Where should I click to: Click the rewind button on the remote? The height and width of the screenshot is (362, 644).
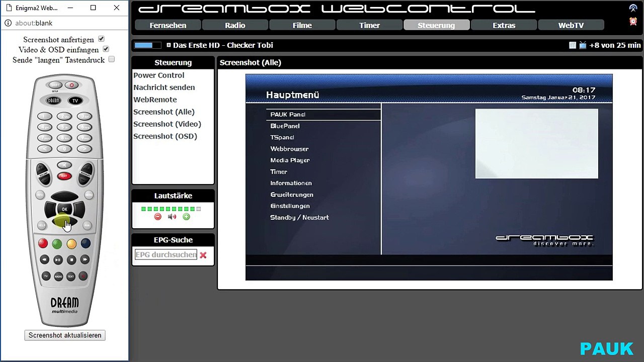coord(44,259)
